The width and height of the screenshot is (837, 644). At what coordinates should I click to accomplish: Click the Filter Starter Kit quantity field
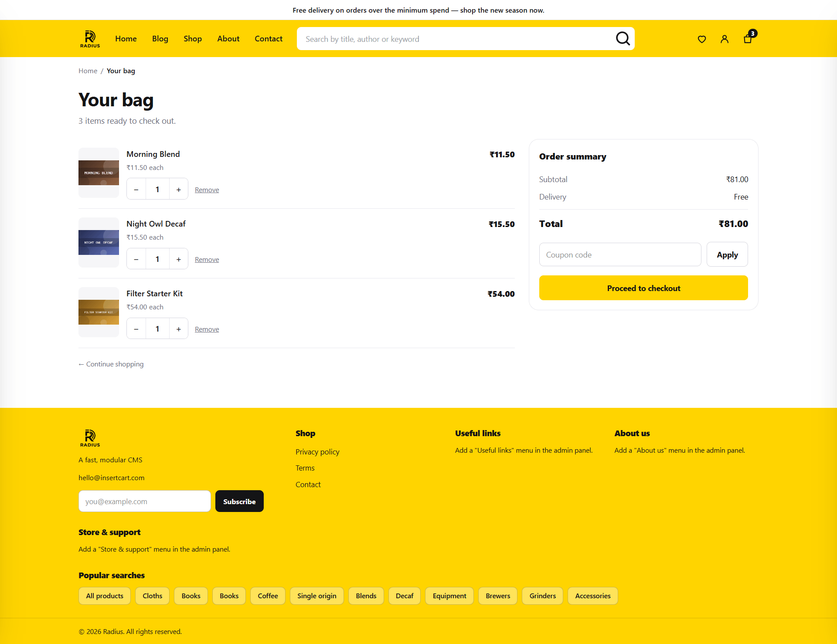point(157,329)
